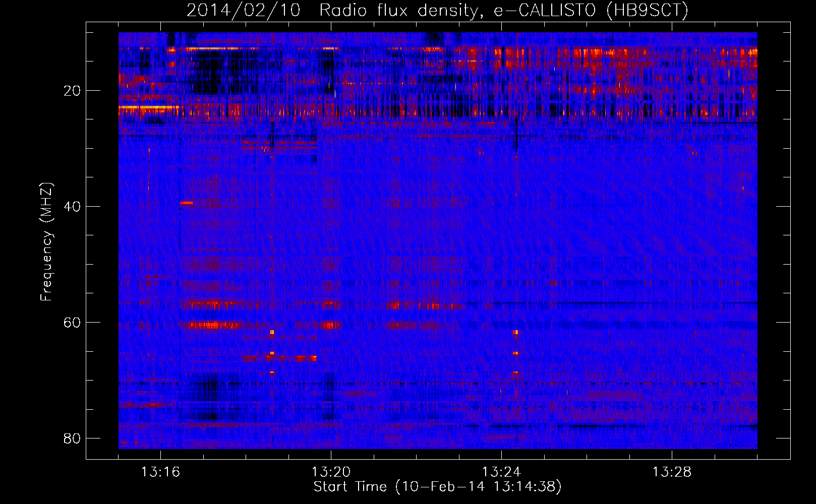
Task: Click the plot title '2014/02/10 Radio flux density, e-CALLISTO (HB9SCT)'
Action: pyautogui.click(x=437, y=11)
